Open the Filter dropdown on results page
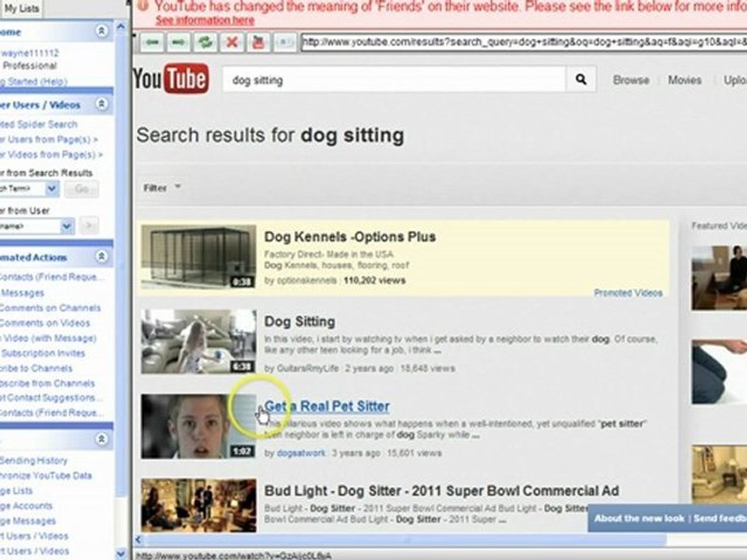Image resolution: width=747 pixels, height=560 pixels. coord(163,187)
